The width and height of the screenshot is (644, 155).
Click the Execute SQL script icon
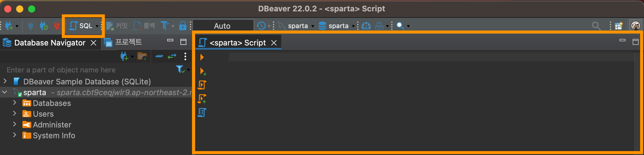(202, 85)
